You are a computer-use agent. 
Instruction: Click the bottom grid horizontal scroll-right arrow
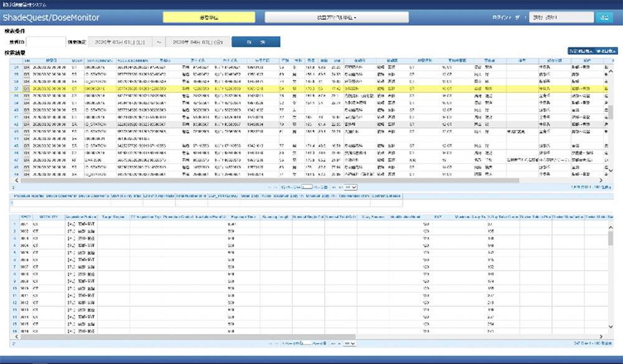[x=601, y=337]
